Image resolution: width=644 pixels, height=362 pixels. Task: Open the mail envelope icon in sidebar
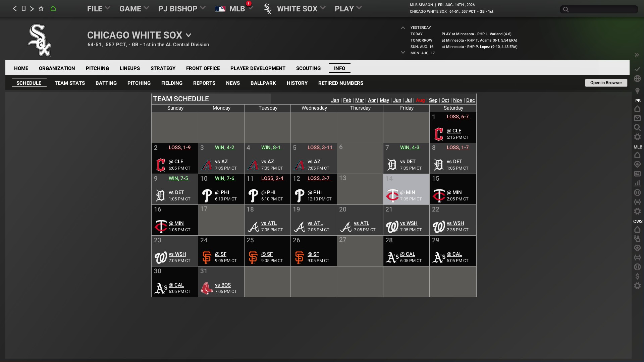(x=637, y=118)
